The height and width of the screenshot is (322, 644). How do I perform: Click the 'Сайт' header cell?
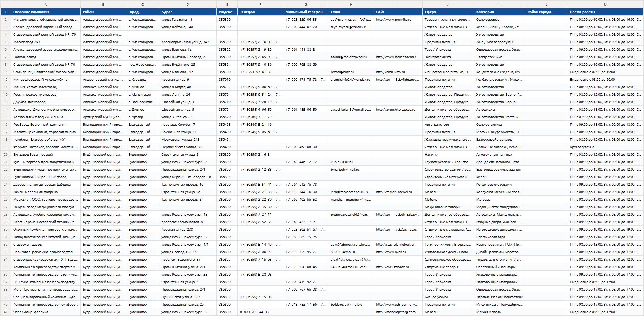398,12
